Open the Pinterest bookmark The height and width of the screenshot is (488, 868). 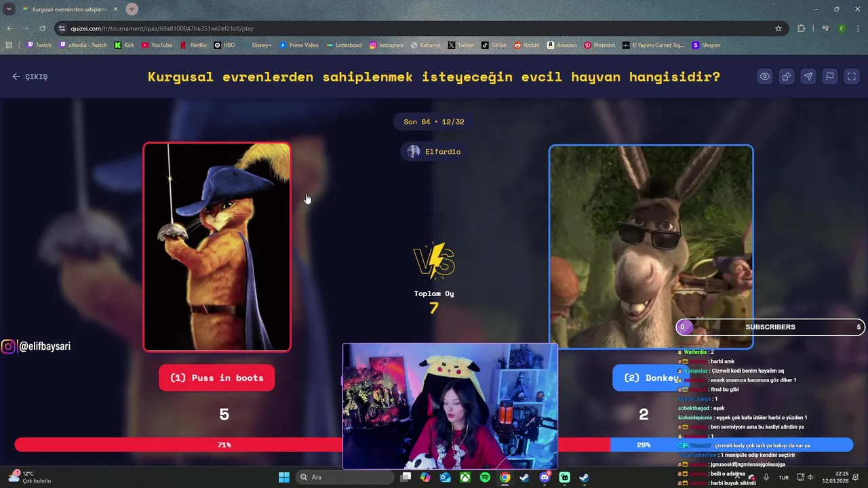pyautogui.click(x=599, y=45)
